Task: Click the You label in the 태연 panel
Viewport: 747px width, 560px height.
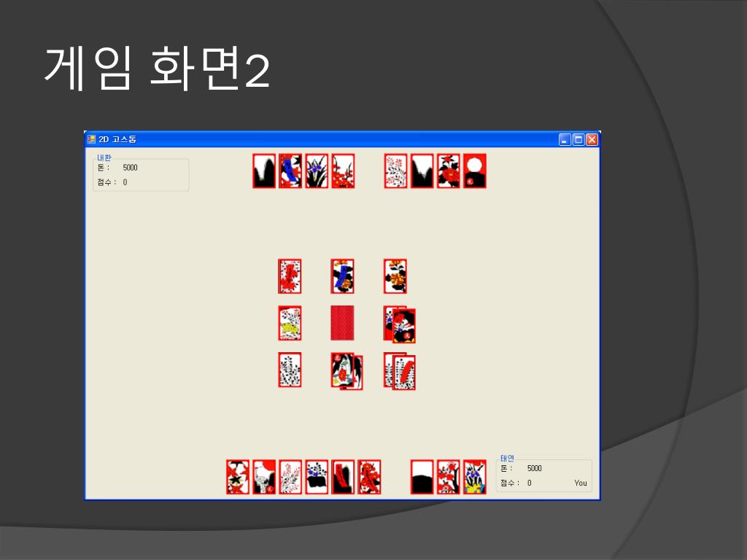Action: point(581,483)
